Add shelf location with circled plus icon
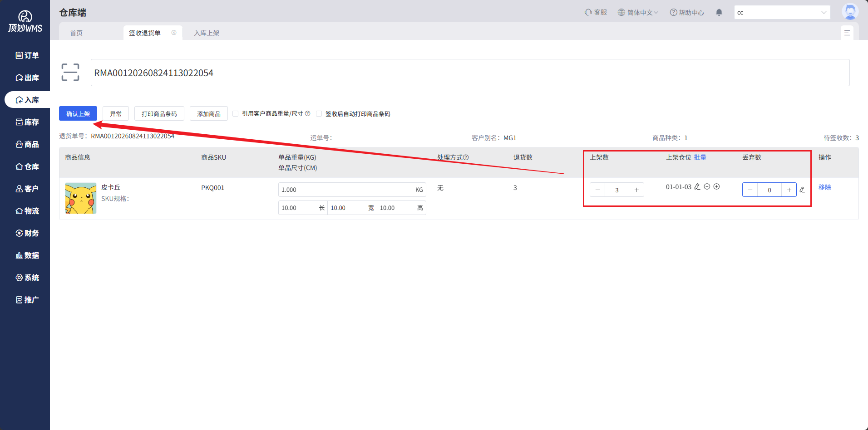Viewport: 868px width, 430px height. click(x=716, y=186)
